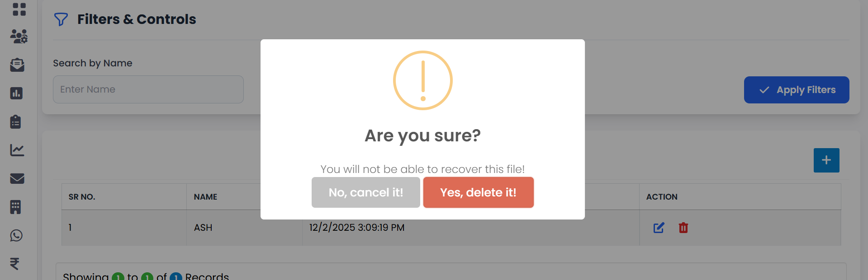The image size is (868, 280).
Task: Open the bar chart reports sidebar icon
Action: (x=16, y=93)
